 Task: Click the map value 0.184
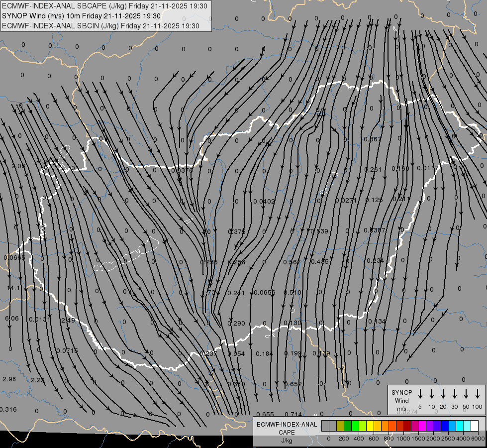pyautogui.click(x=264, y=353)
